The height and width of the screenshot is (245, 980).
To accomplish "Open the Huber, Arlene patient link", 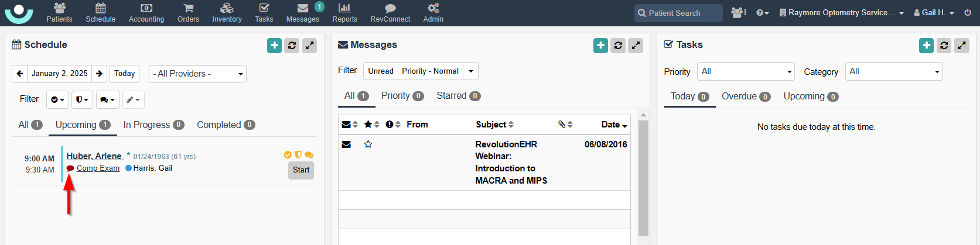I will 94,156.
